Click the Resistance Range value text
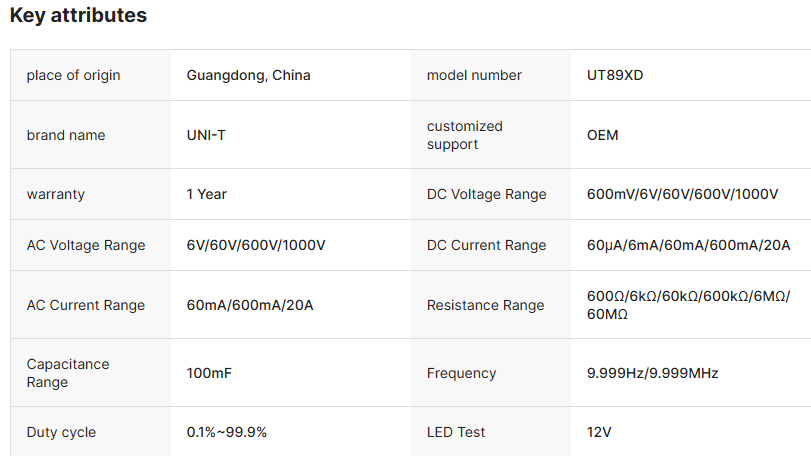The width and height of the screenshot is (811, 456). tap(688, 305)
